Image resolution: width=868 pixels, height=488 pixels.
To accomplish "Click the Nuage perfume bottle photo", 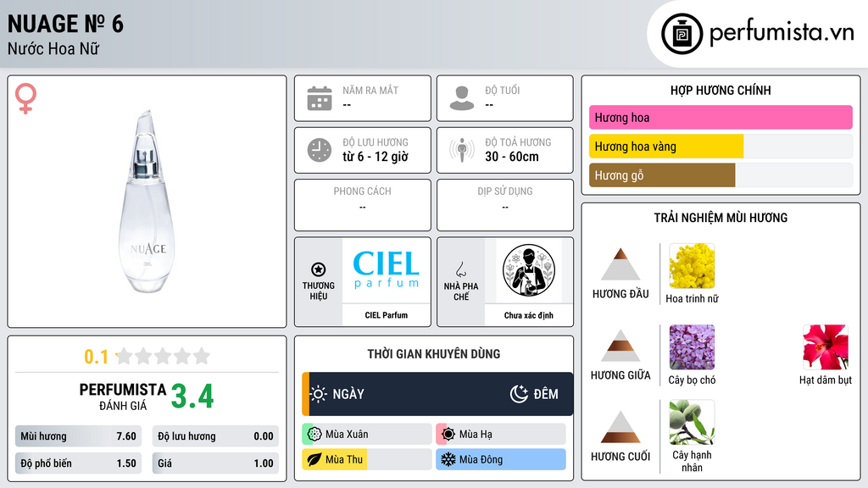I will [x=147, y=202].
